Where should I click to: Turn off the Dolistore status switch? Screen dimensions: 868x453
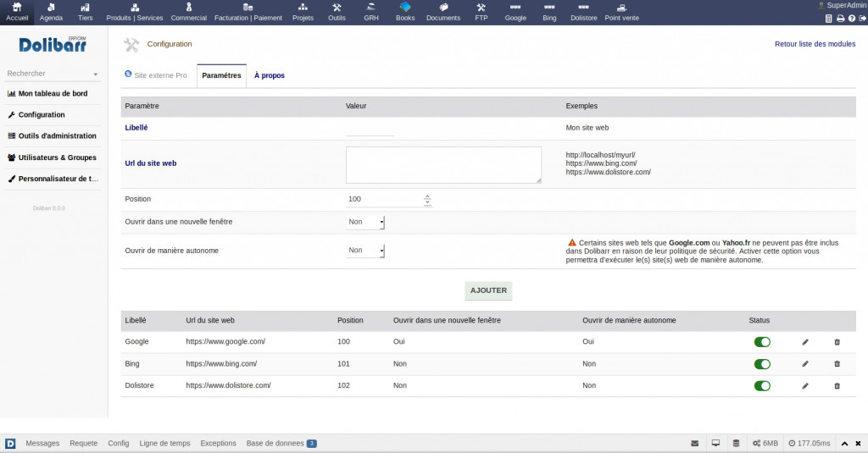(x=762, y=386)
